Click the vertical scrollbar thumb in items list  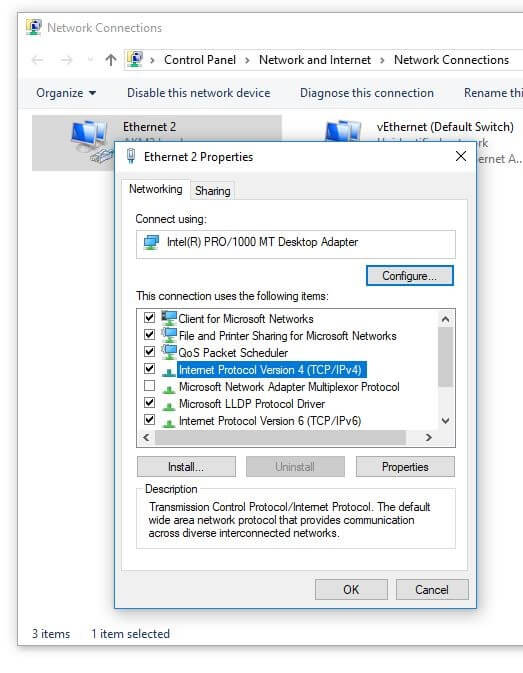click(445, 357)
